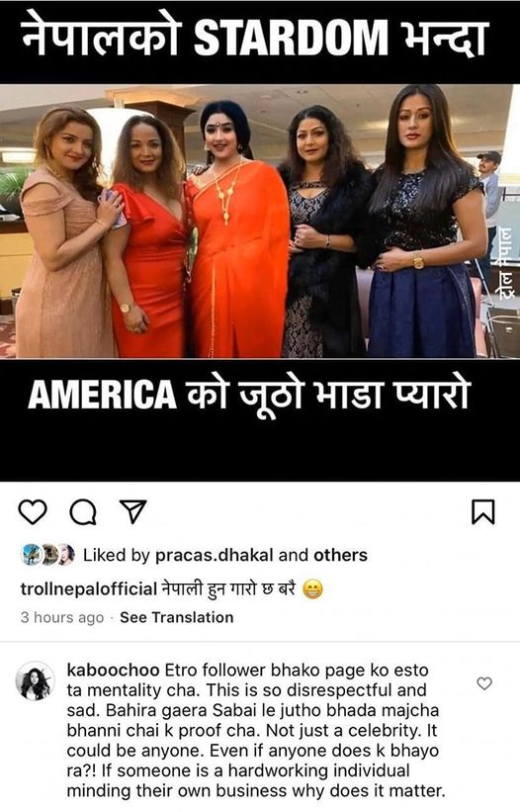Click See Translation below the caption
Viewport: 520px width, 812px height.
click(x=176, y=617)
